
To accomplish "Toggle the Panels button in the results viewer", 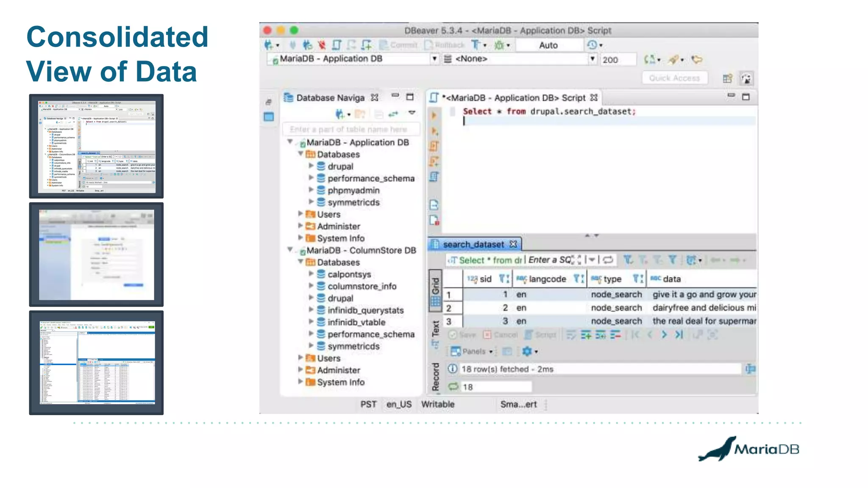I will click(471, 351).
